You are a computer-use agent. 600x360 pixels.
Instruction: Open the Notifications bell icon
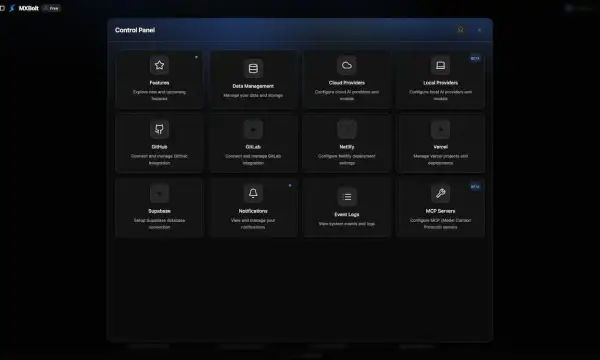(253, 194)
